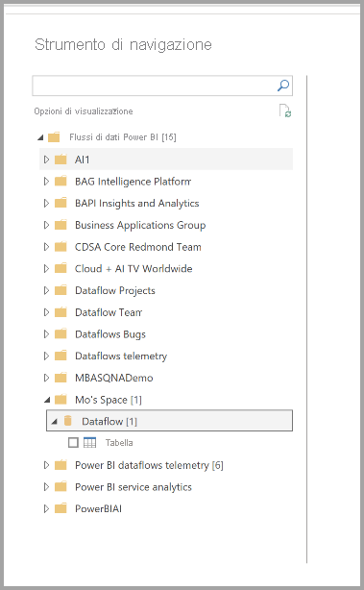Click BAG Intelligence Platform folder icon
364x590 pixels.
[61, 181]
